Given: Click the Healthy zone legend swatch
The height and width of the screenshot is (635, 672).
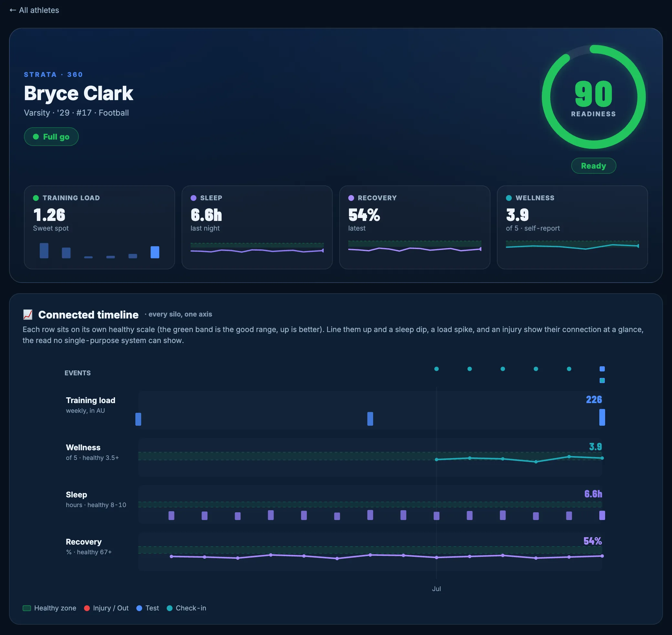Looking at the screenshot, I should (x=27, y=608).
